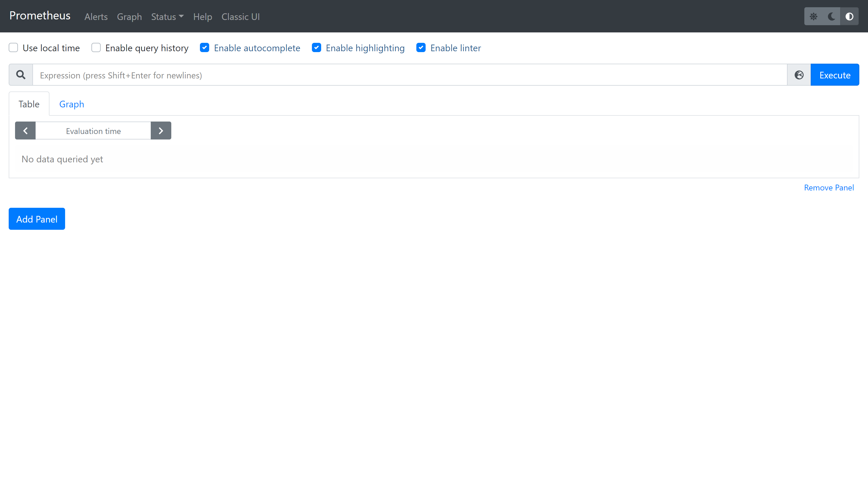Viewport: 868px width, 496px height.
Task: Click the 'No data queried yet' message
Action: coord(62,159)
